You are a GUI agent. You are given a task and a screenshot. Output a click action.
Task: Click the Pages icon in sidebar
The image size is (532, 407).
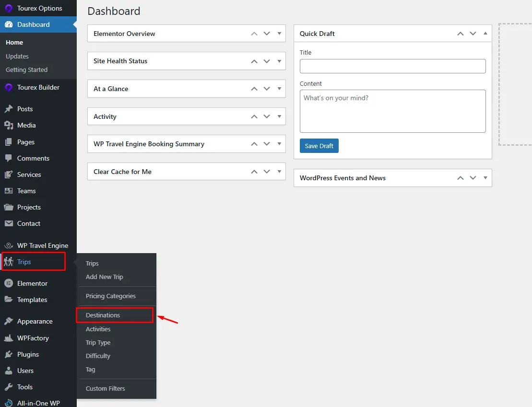click(9, 142)
